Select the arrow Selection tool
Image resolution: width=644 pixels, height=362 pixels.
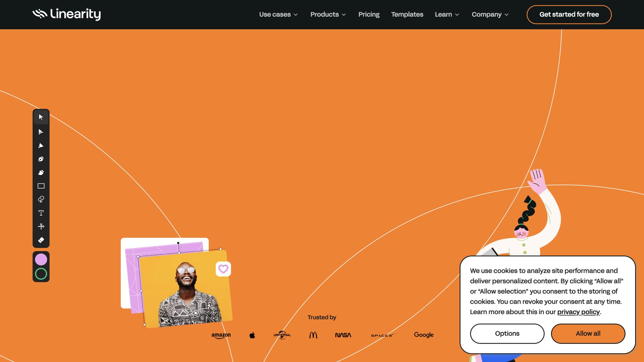pyautogui.click(x=41, y=117)
